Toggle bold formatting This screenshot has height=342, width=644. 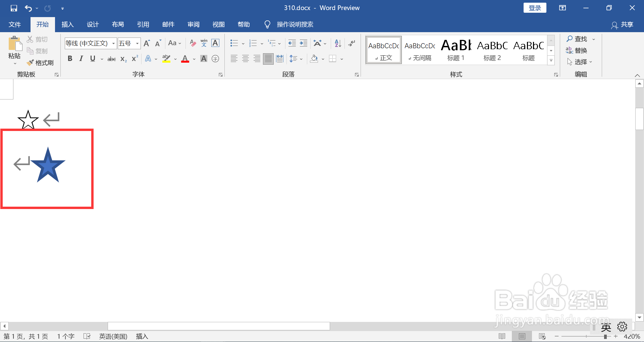(70, 59)
